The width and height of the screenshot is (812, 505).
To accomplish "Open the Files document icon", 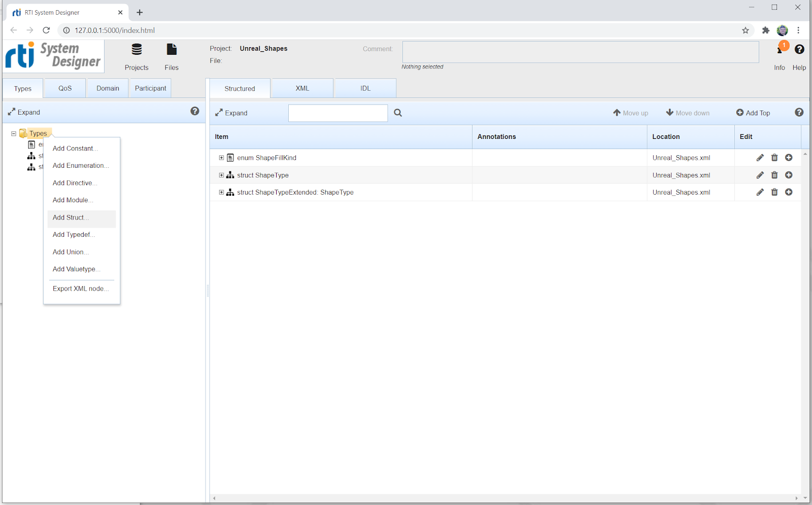I will click(172, 50).
